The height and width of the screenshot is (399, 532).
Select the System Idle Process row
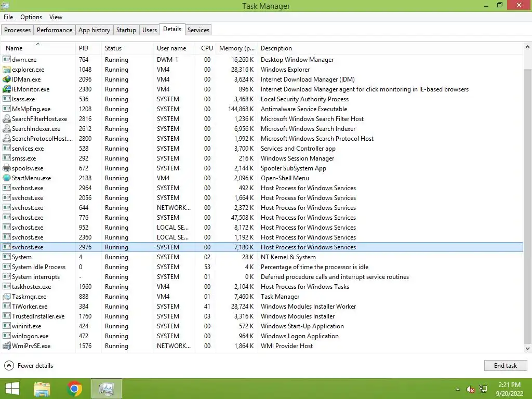click(x=262, y=267)
